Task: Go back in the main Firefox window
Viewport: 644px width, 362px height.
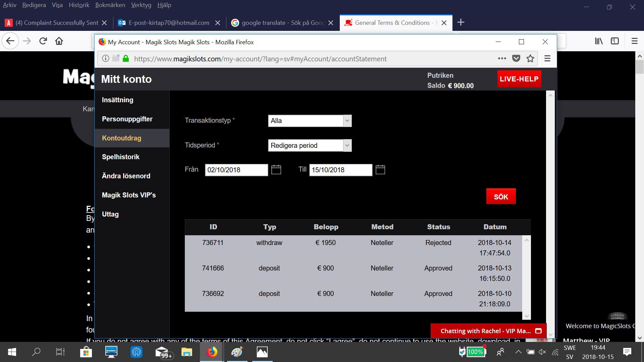Action: (x=10, y=41)
